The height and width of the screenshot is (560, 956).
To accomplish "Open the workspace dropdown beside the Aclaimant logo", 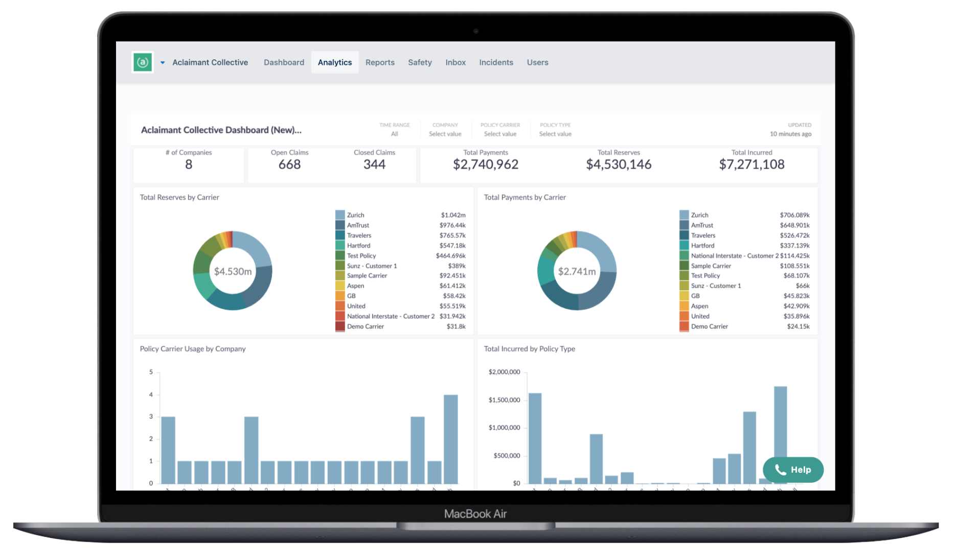I will point(163,62).
